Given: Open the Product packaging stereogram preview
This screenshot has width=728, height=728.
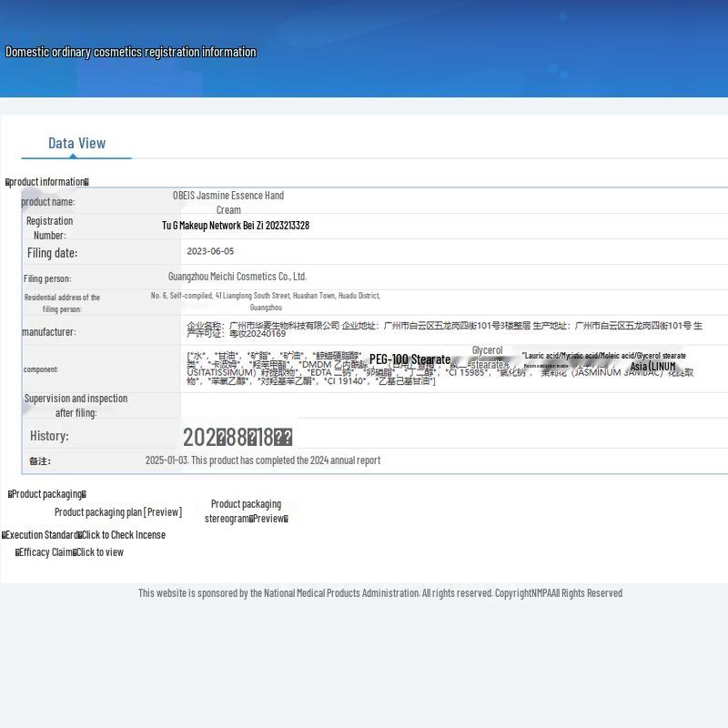Looking at the screenshot, I should pyautogui.click(x=246, y=511).
